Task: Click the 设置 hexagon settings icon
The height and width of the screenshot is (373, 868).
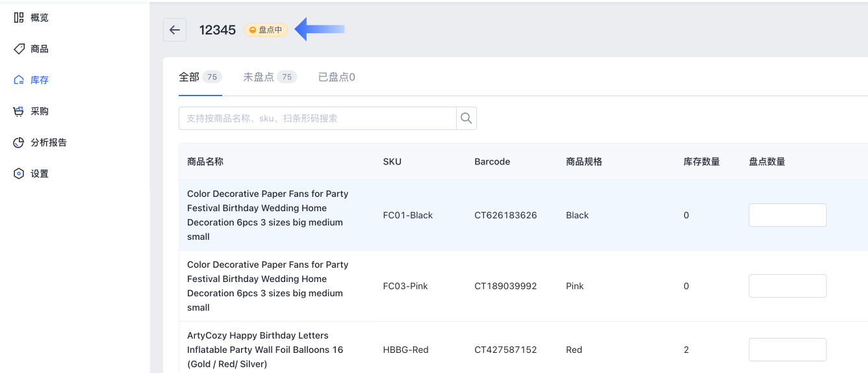Action: point(19,174)
